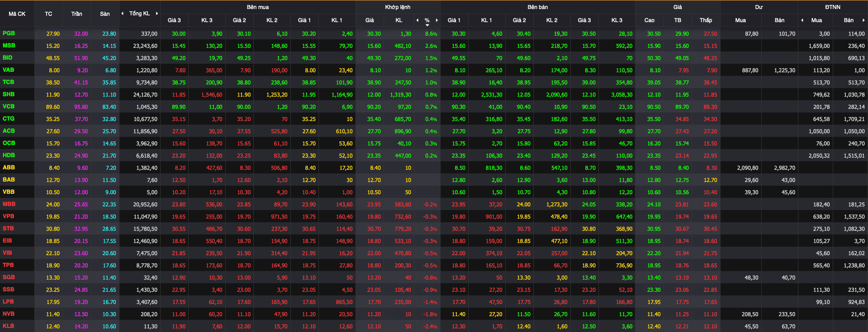
Task: Click the TC reference price header
Action: point(48,14)
